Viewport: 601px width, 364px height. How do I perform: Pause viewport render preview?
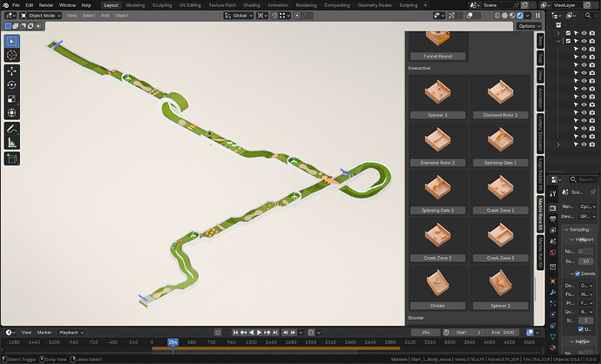[537, 16]
